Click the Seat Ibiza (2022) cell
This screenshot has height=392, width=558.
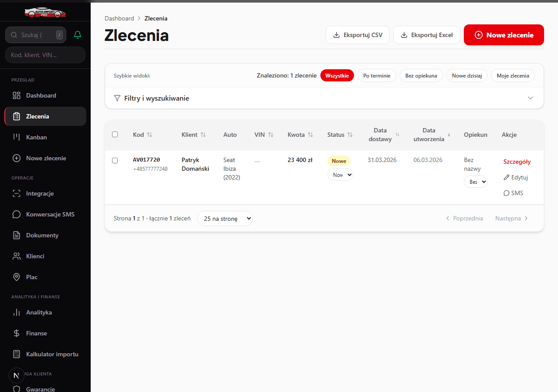(232, 169)
